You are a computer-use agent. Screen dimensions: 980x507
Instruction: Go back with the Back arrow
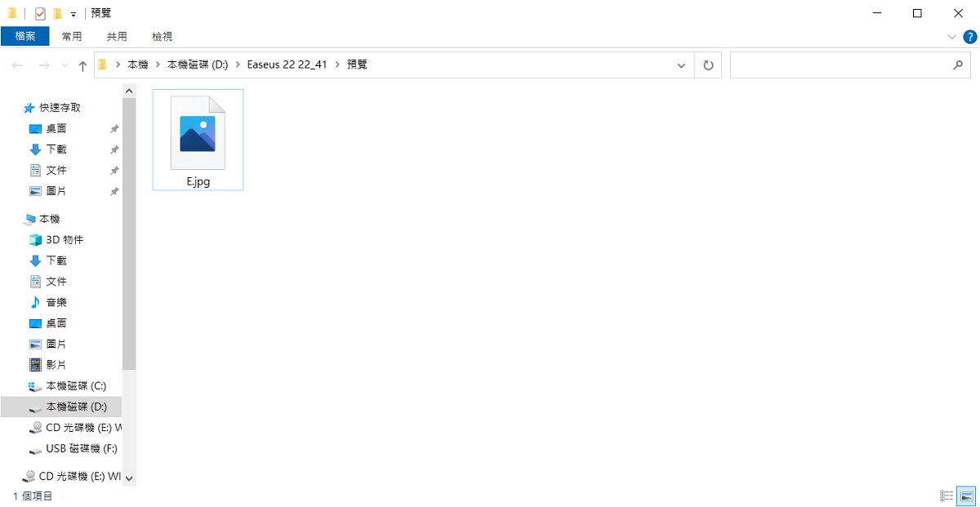18,65
